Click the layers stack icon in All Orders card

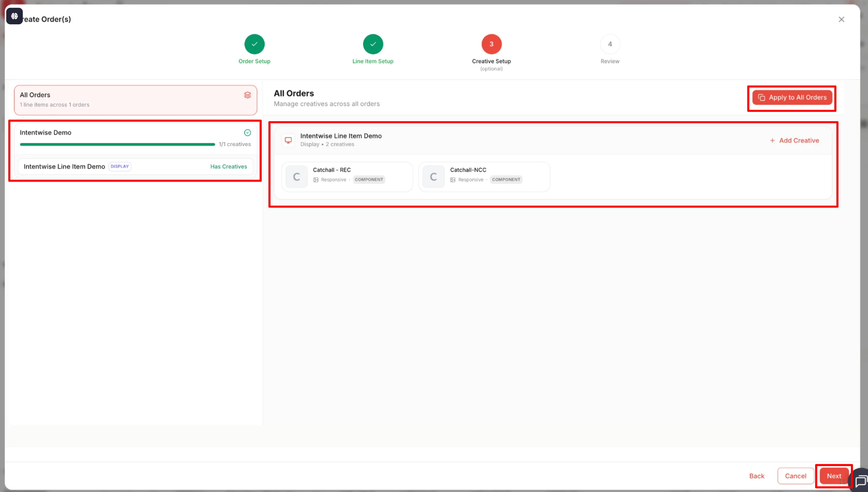point(247,95)
